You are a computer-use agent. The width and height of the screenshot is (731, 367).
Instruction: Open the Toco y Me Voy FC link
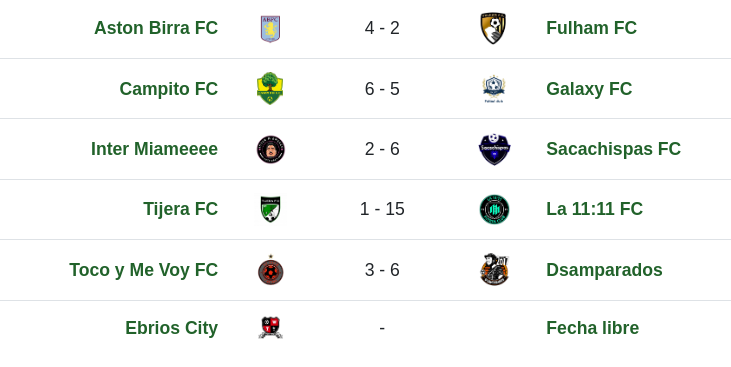144,270
